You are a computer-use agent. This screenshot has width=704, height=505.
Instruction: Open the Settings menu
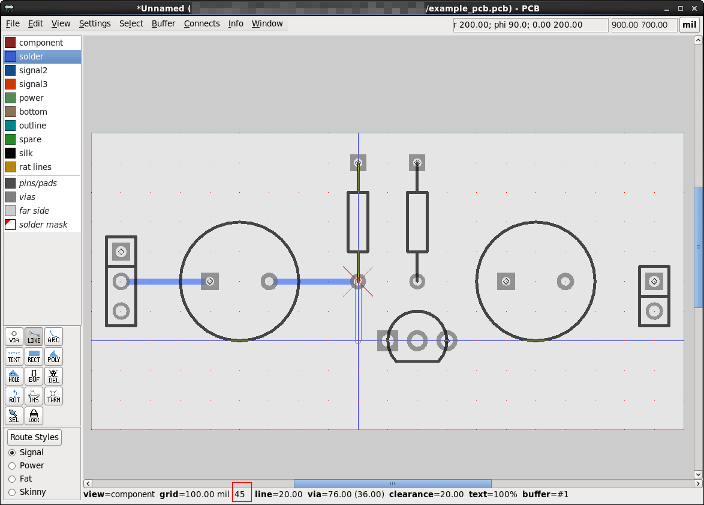tap(94, 23)
